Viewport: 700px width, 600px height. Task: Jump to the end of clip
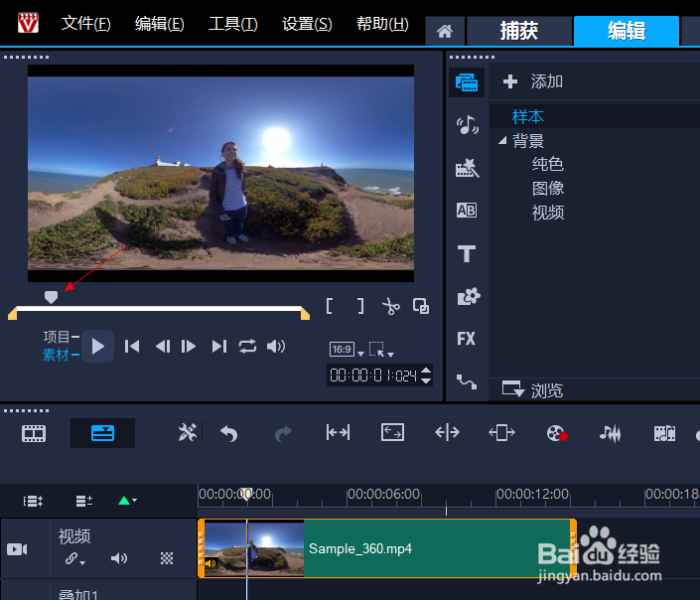tap(219, 347)
